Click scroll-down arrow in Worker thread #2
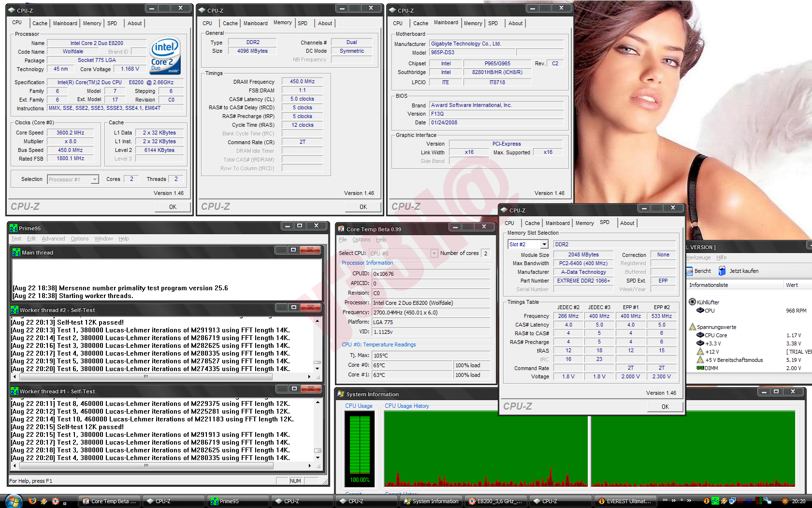 point(317,369)
